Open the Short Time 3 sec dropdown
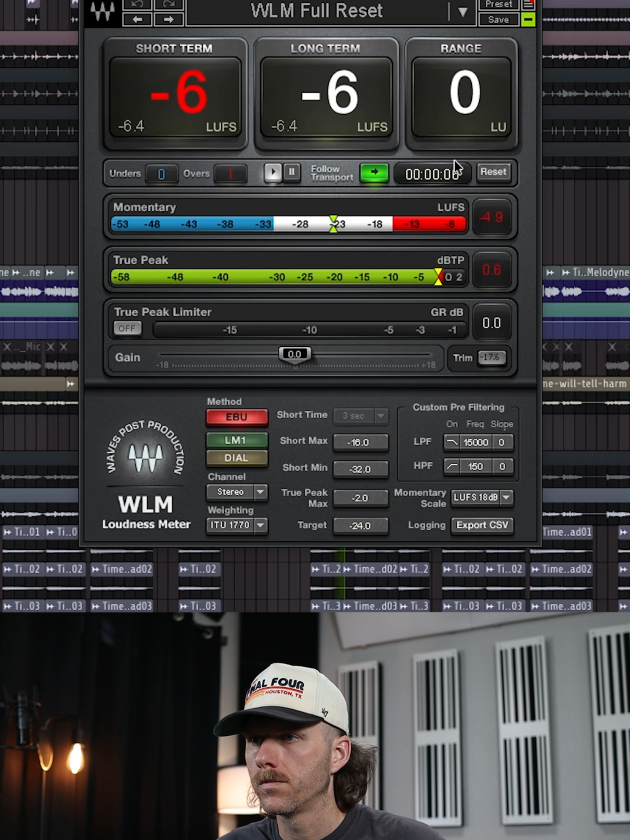The height and width of the screenshot is (840, 630). [361, 416]
